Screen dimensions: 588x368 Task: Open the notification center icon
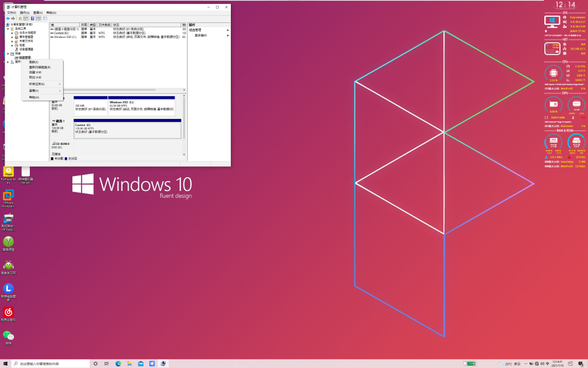point(580,363)
